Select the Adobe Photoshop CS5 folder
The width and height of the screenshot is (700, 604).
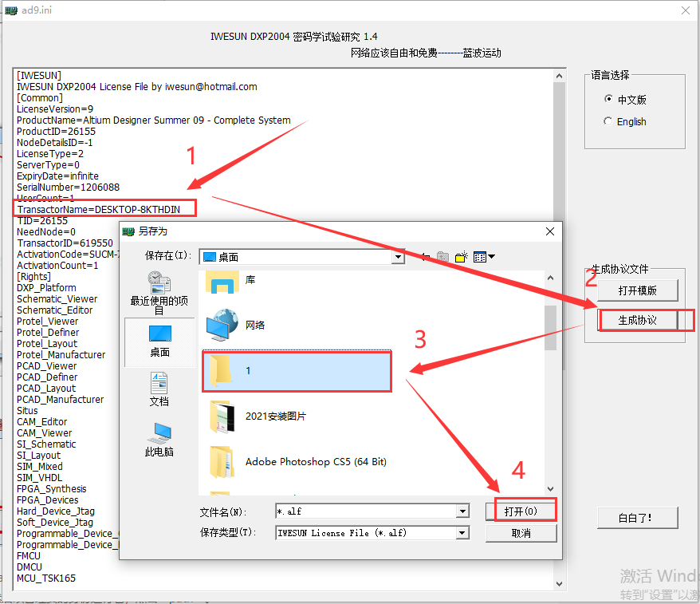pos(315,461)
